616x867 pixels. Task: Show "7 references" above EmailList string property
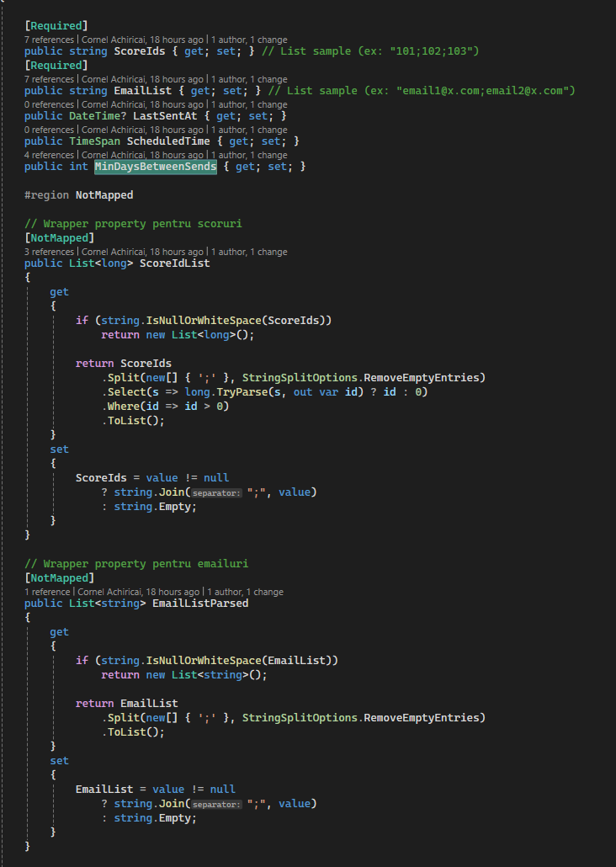(50, 79)
